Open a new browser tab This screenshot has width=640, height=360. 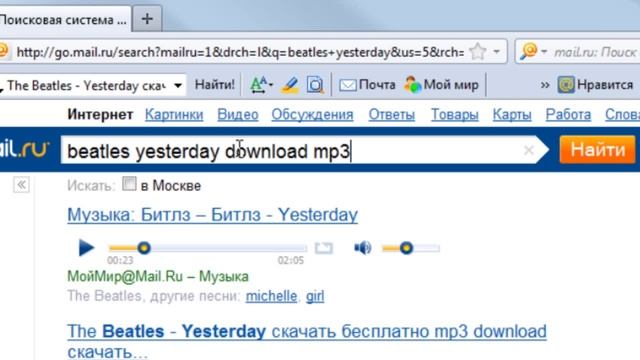tap(147, 19)
